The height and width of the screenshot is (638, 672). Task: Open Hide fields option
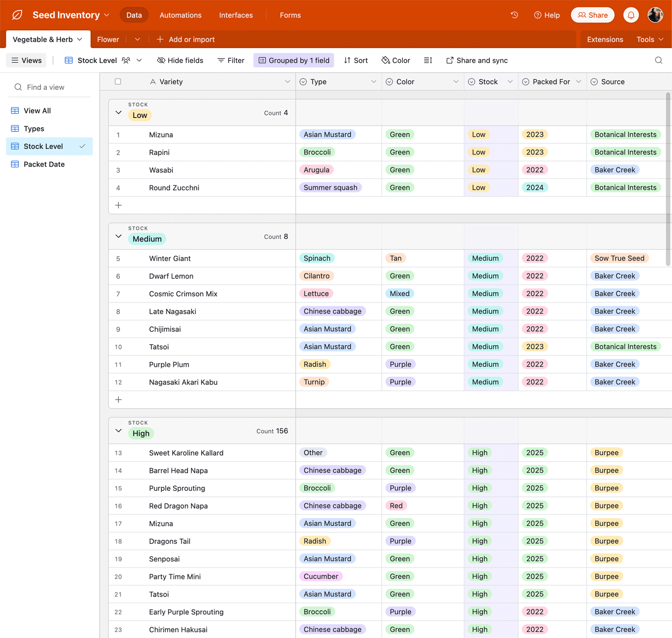[180, 61]
